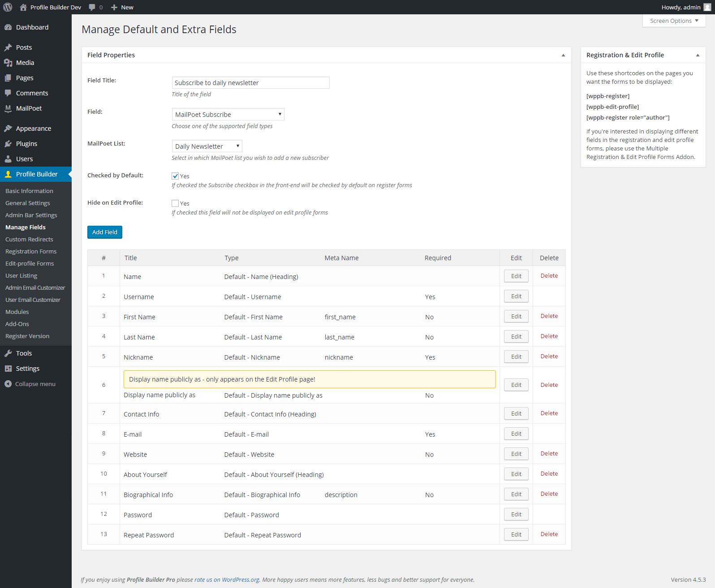Open the WordPress logo menu

click(8, 7)
